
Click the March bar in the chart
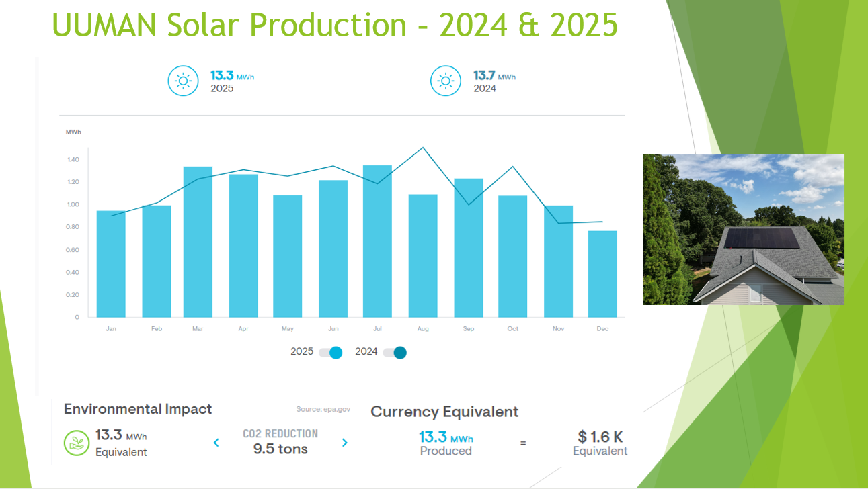198,242
